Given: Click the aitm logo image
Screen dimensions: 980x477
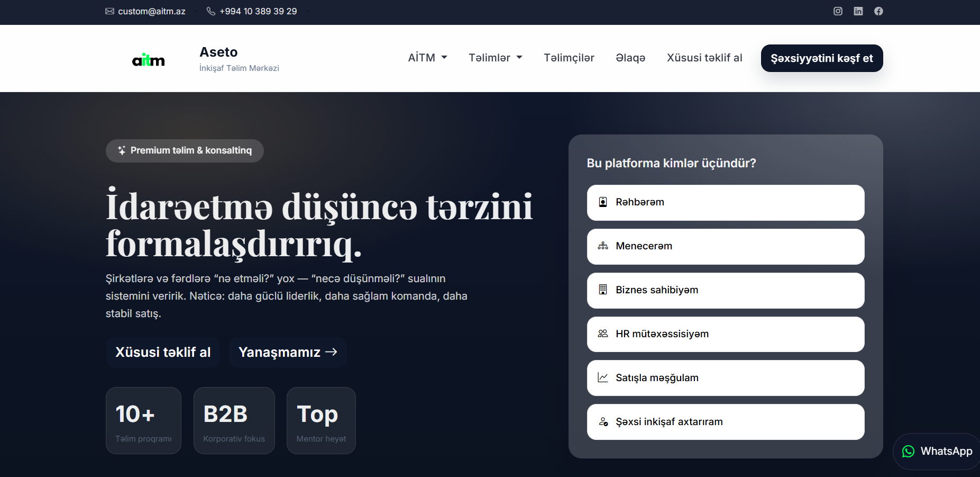Looking at the screenshot, I should click(x=149, y=59).
